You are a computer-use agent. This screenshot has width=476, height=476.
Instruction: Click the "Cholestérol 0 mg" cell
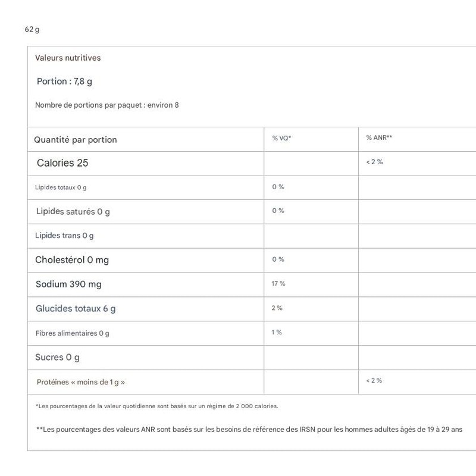[72, 260]
